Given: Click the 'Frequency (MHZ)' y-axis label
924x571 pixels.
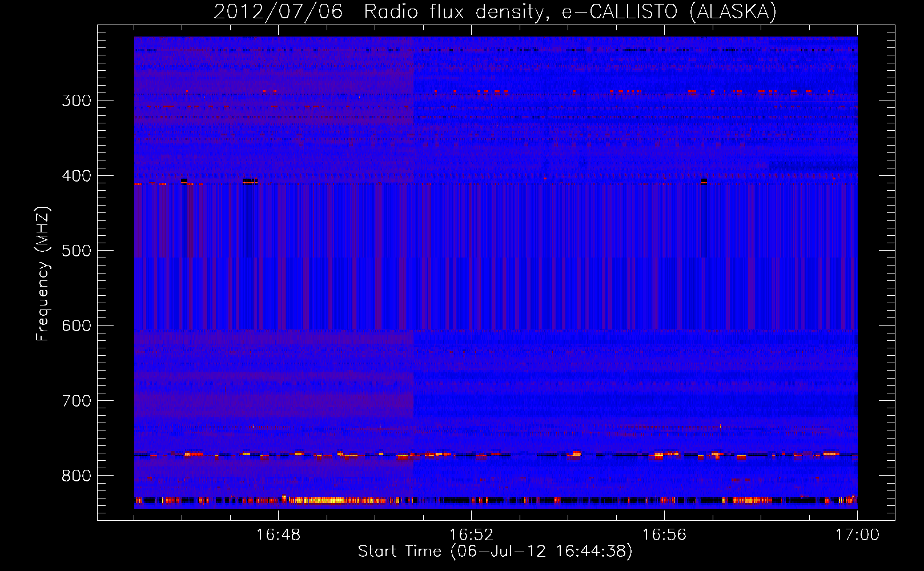Looking at the screenshot, I should pos(43,274).
